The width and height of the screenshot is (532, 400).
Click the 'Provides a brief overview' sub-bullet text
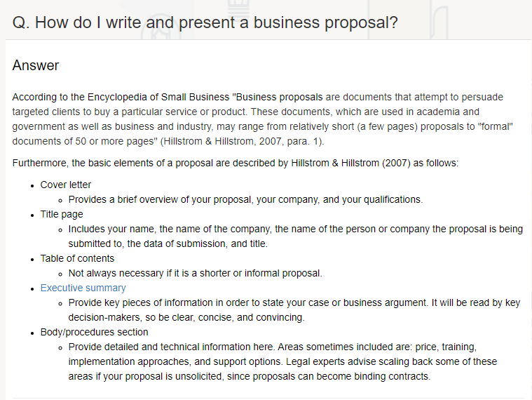point(245,200)
